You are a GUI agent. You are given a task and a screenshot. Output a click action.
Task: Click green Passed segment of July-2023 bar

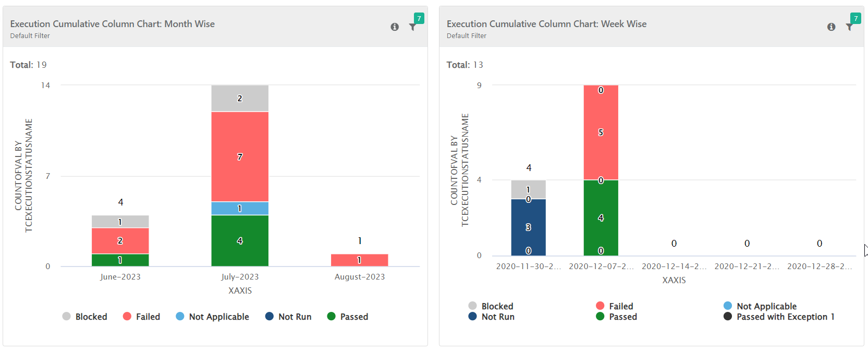tap(240, 240)
